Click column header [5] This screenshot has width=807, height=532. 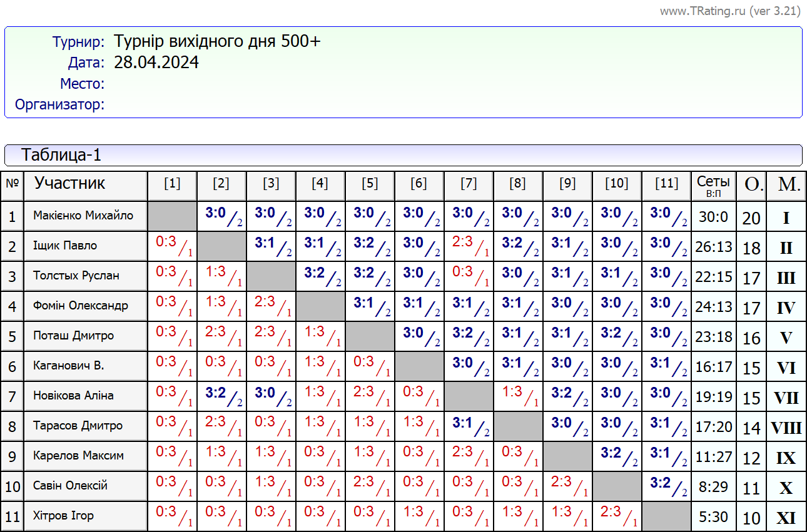click(370, 183)
